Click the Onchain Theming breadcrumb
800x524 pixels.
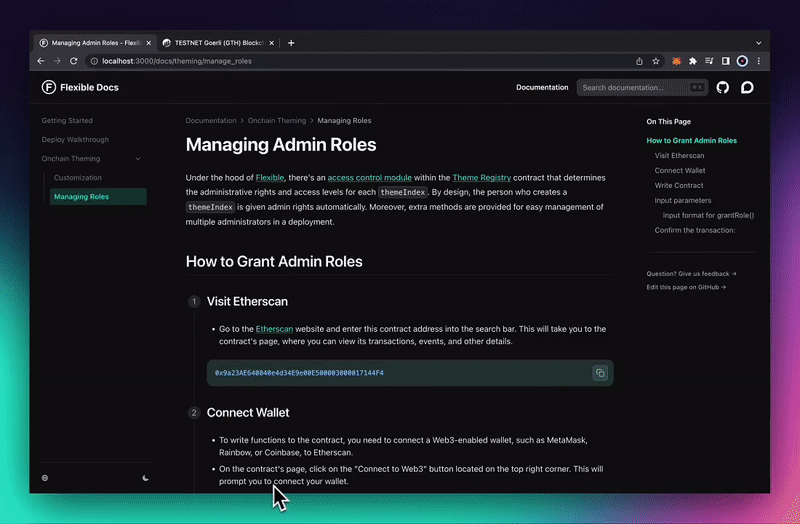point(277,120)
